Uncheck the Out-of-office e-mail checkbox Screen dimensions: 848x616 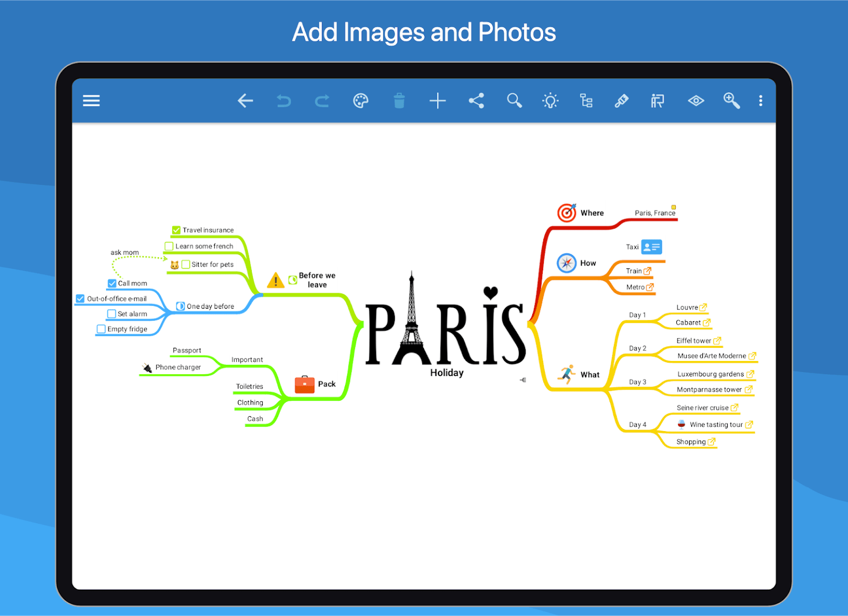(x=80, y=299)
